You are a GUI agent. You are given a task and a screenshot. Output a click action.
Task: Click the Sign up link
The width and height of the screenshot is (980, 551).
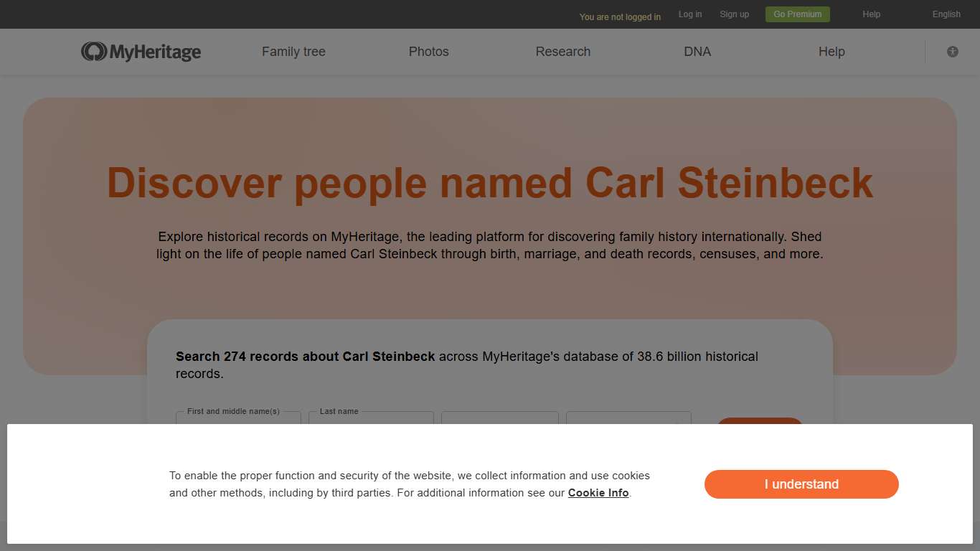(734, 14)
